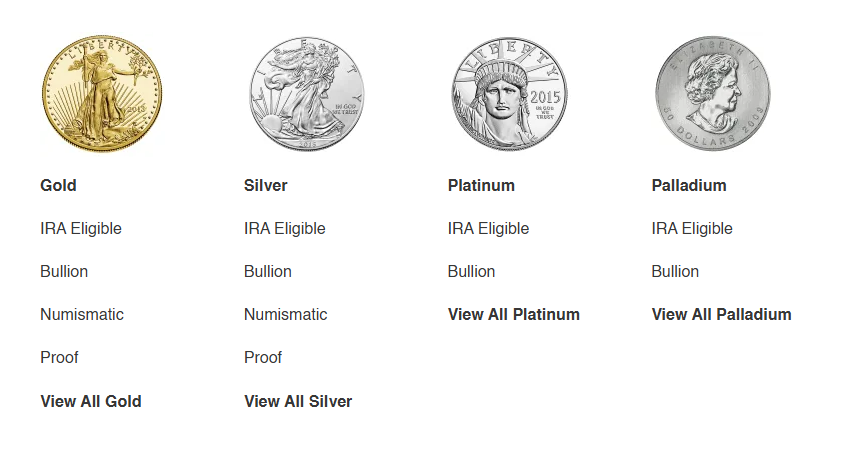
Task: Choose Proof under Gold
Action: [x=59, y=357]
